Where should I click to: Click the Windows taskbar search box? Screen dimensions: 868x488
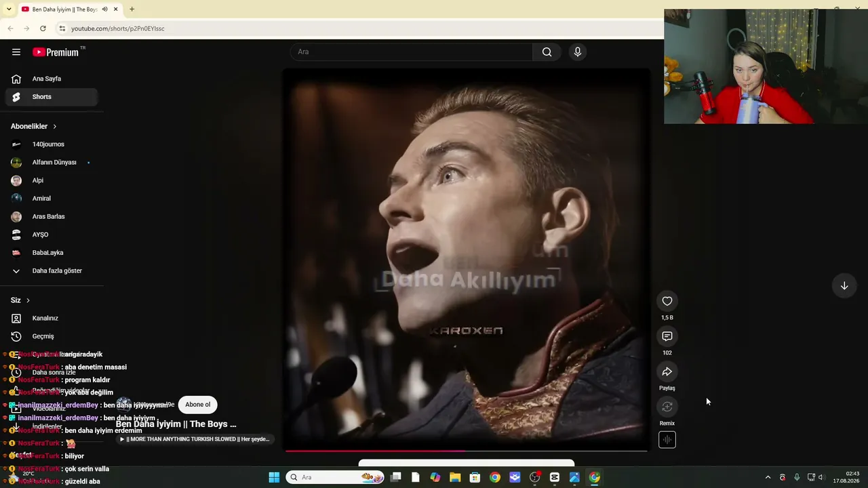[x=335, y=477]
